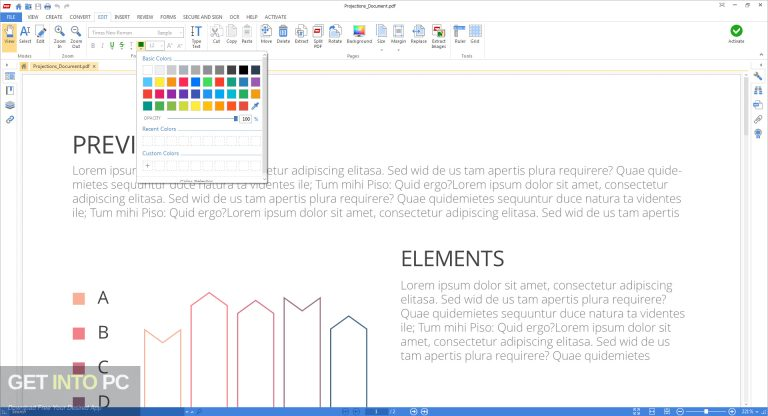Open the layers sidebar panel
This screenshot has height=416, width=768.
pos(10,105)
